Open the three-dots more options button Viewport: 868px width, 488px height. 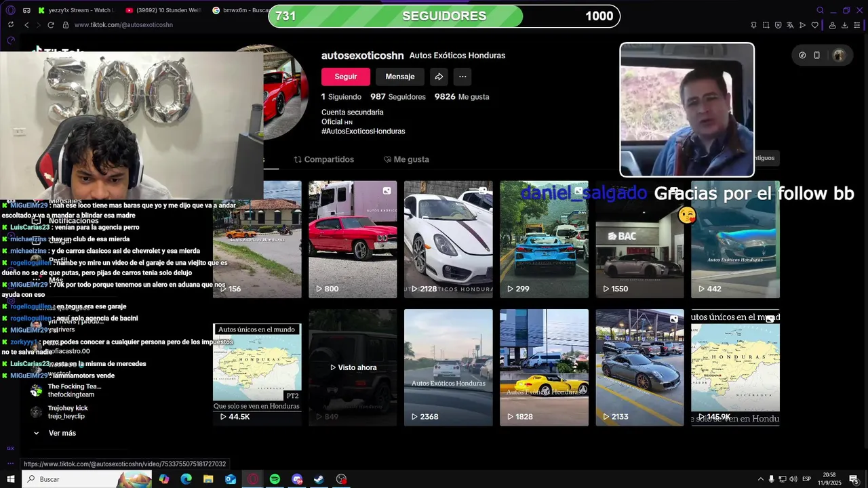(462, 77)
